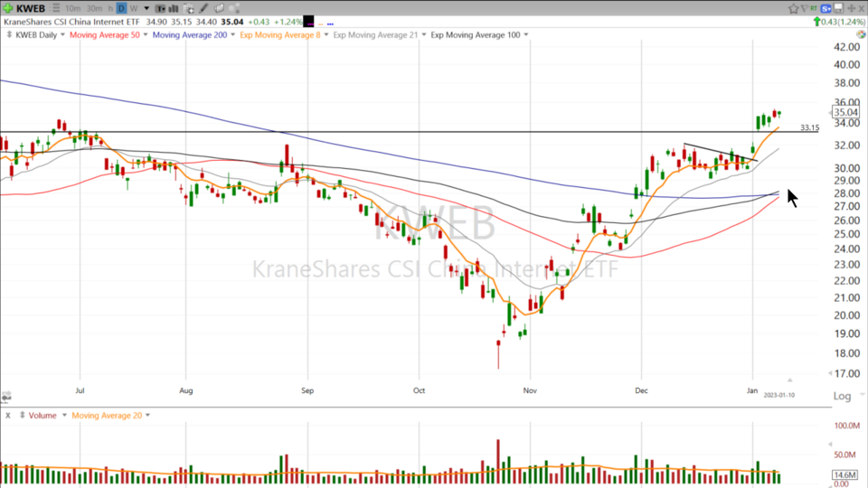Expand the timeframe dropdown arrow
Screen dimensions: 868x488
(x=146, y=8)
